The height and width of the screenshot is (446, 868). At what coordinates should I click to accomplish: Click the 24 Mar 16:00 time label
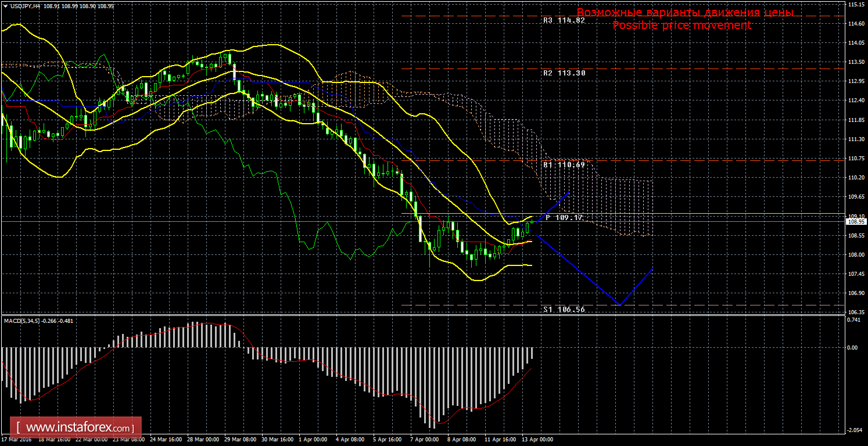click(166, 440)
